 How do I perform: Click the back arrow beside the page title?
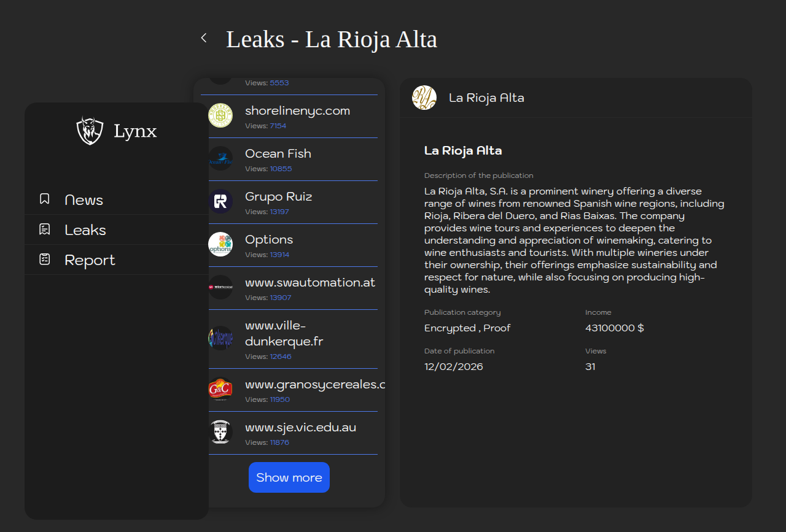[204, 38]
